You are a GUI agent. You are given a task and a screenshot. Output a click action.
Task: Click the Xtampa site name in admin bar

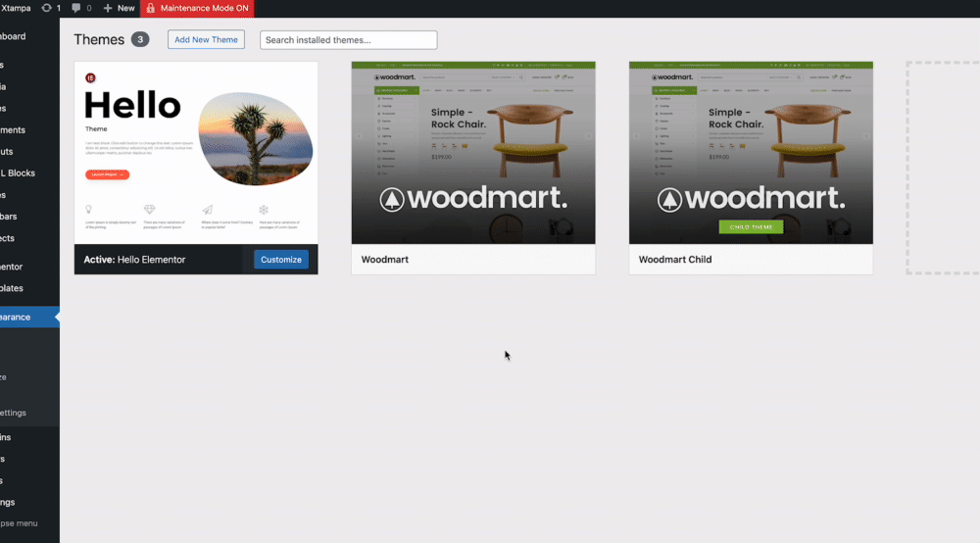16,8
